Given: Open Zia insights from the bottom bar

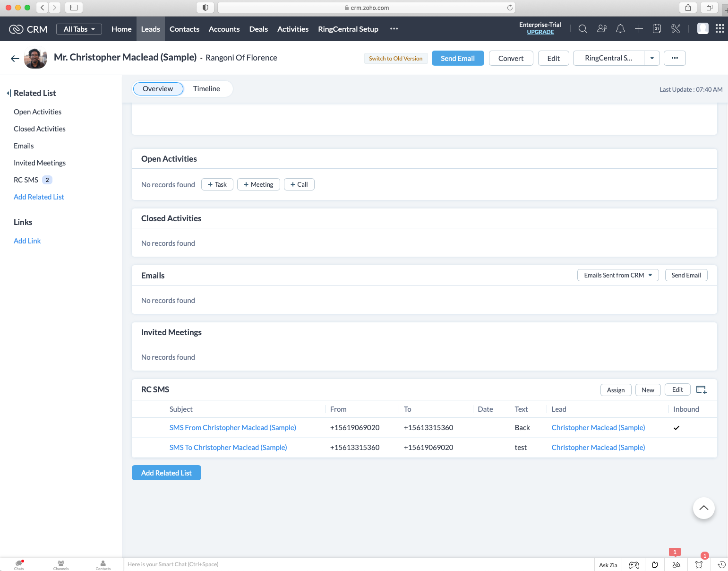Looking at the screenshot, I should point(676,564).
